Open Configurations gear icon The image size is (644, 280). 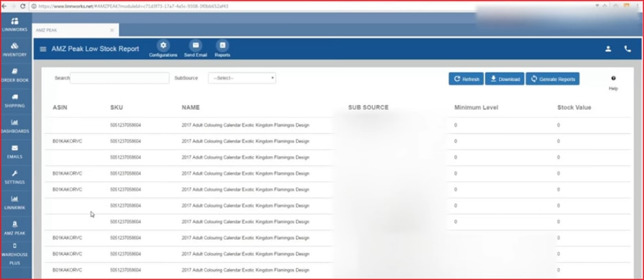pos(163,45)
